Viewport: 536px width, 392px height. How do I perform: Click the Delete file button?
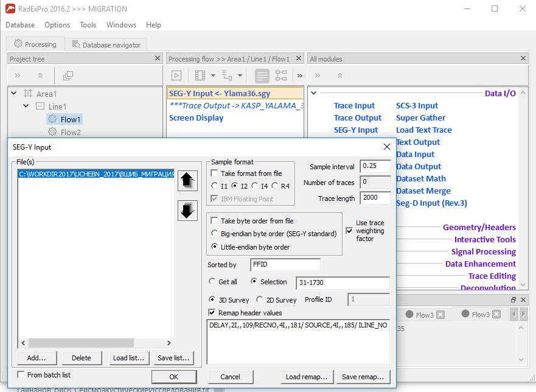[82, 358]
